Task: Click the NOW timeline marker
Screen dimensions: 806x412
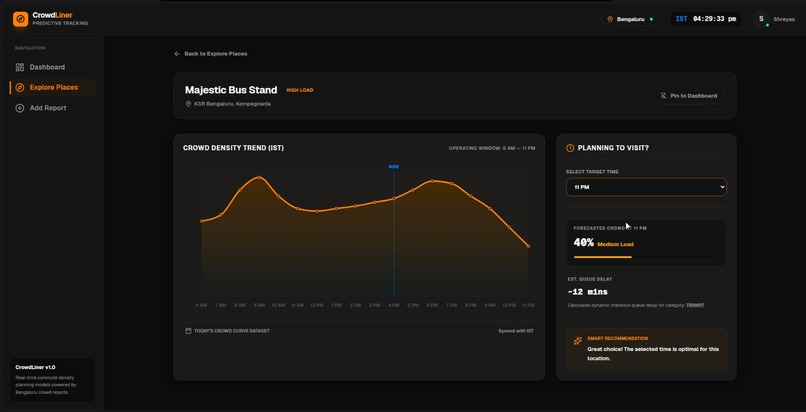Action: point(394,166)
